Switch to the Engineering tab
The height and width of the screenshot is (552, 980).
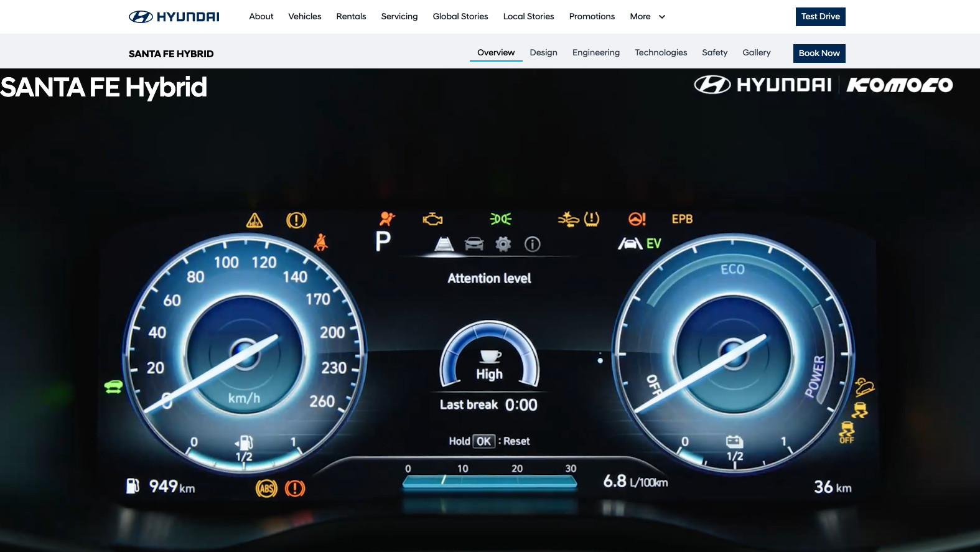click(x=595, y=53)
